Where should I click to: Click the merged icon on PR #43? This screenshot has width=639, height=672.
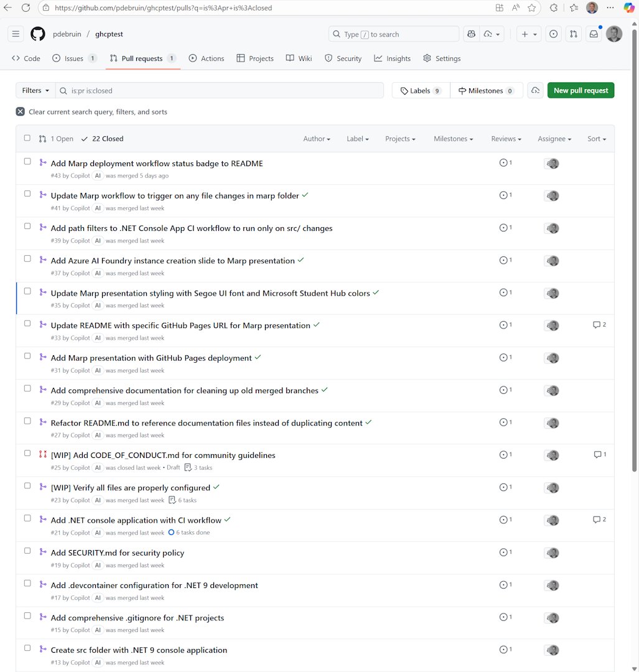[x=42, y=163]
